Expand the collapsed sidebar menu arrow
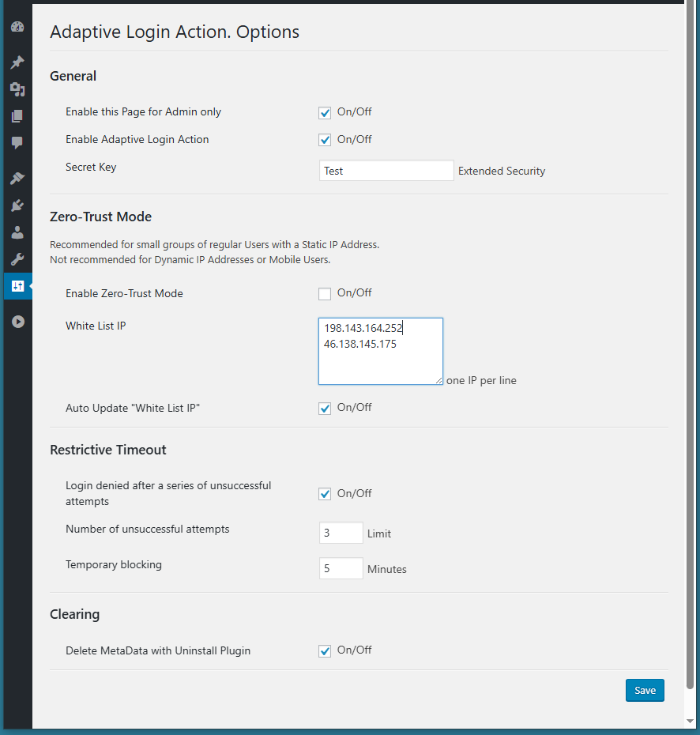Image resolution: width=700 pixels, height=735 pixels. [17, 322]
